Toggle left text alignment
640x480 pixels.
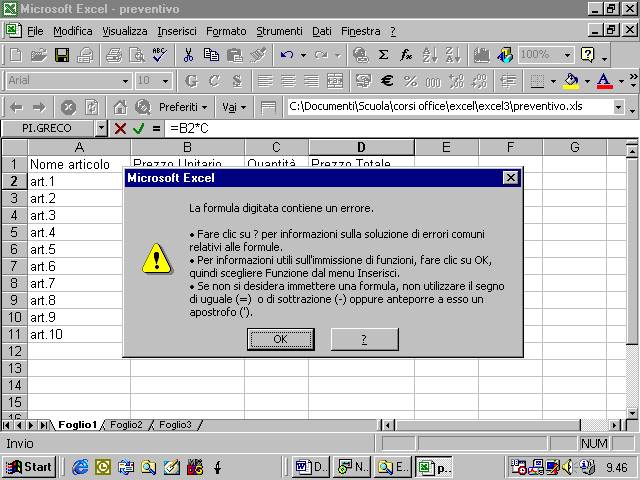coord(265,81)
